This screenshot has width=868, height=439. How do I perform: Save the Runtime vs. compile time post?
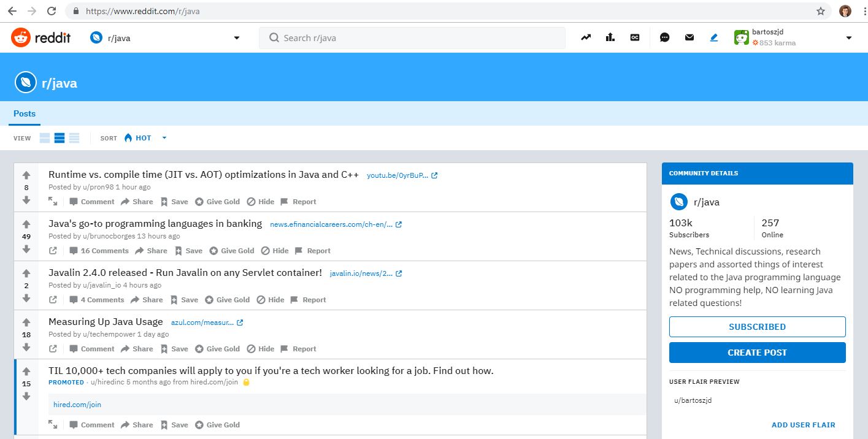click(x=179, y=201)
